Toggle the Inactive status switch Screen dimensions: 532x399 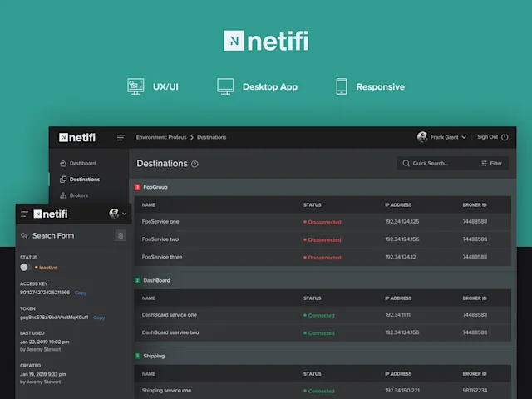[x=26, y=268]
